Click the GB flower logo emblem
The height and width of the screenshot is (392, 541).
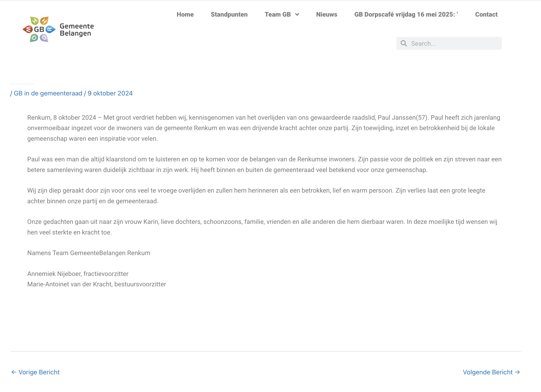(x=39, y=29)
